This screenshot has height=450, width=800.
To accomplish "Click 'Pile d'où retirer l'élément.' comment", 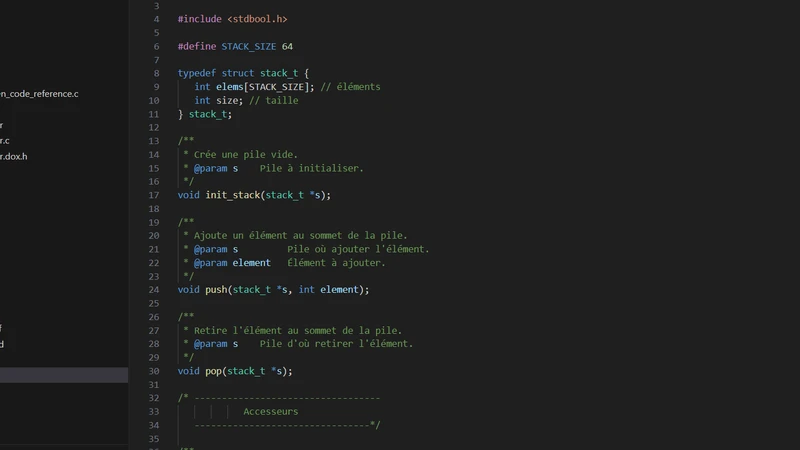I will pyautogui.click(x=336, y=344).
